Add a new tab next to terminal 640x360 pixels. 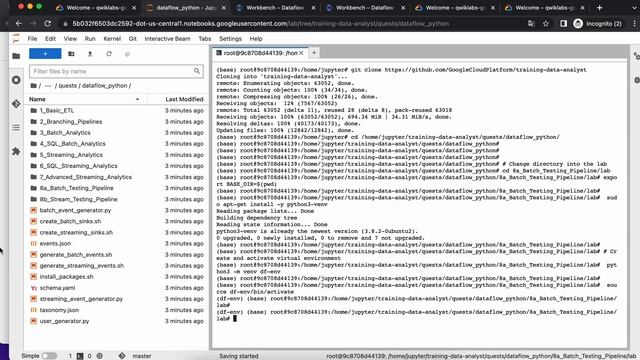[314, 53]
